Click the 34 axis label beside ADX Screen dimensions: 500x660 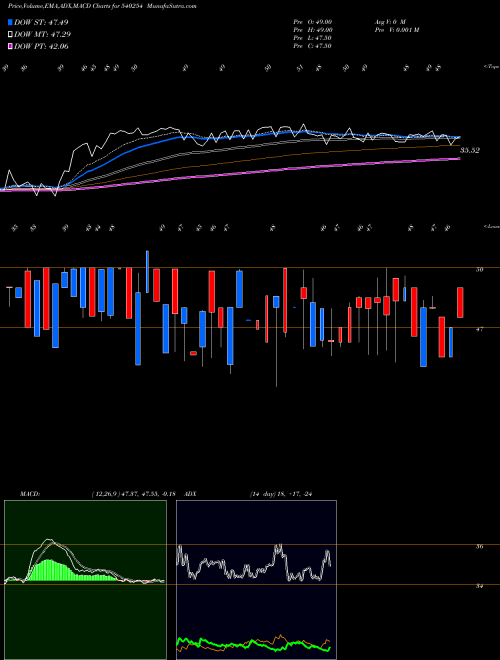[479, 586]
